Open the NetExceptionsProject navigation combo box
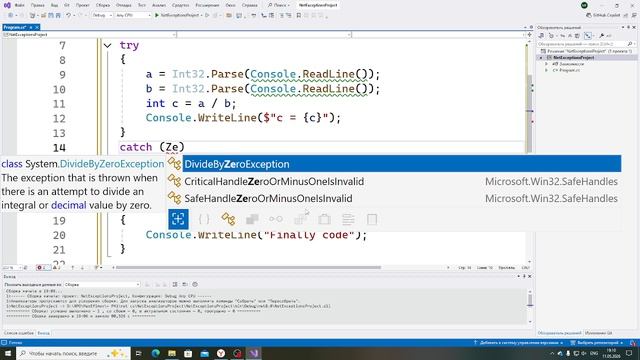The height and width of the screenshot is (360, 640). pos(89,35)
